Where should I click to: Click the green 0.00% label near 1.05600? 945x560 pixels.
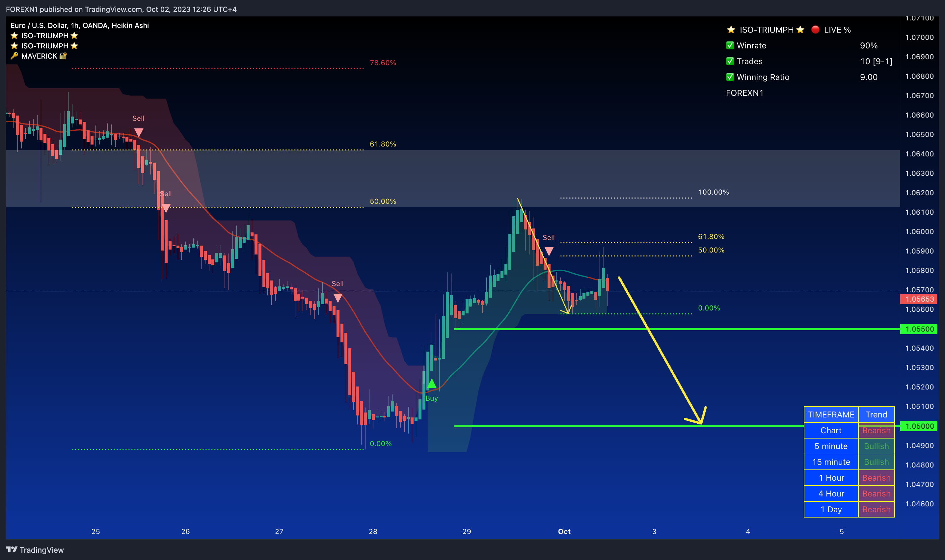pyautogui.click(x=709, y=308)
